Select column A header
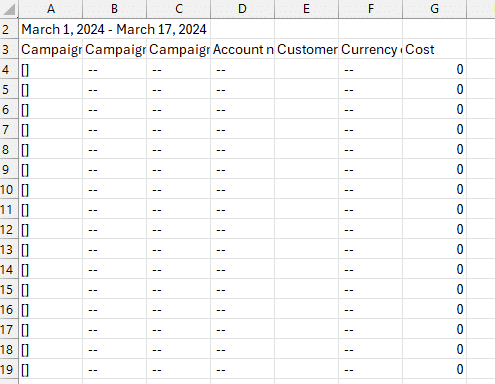This screenshot has height=384, width=495. coord(50,9)
